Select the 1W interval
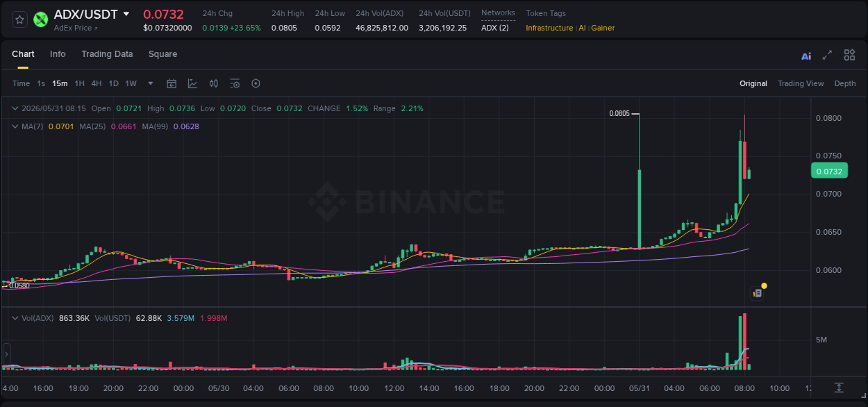The image size is (868, 407). click(131, 83)
